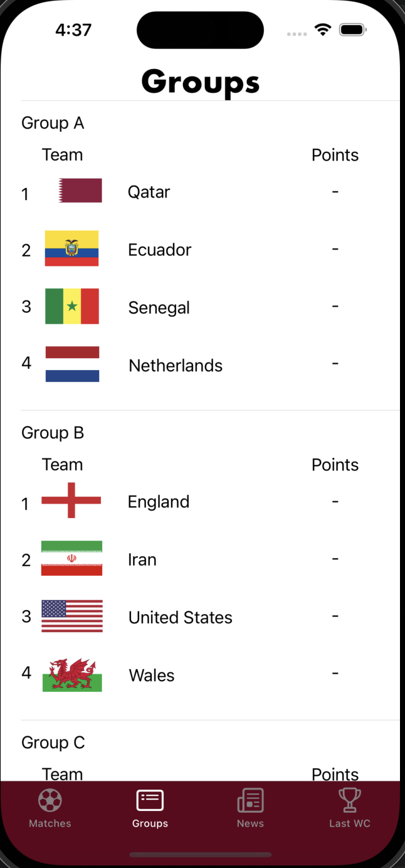
Task: Tap the Ecuador points dash placeholder
Action: tap(335, 248)
